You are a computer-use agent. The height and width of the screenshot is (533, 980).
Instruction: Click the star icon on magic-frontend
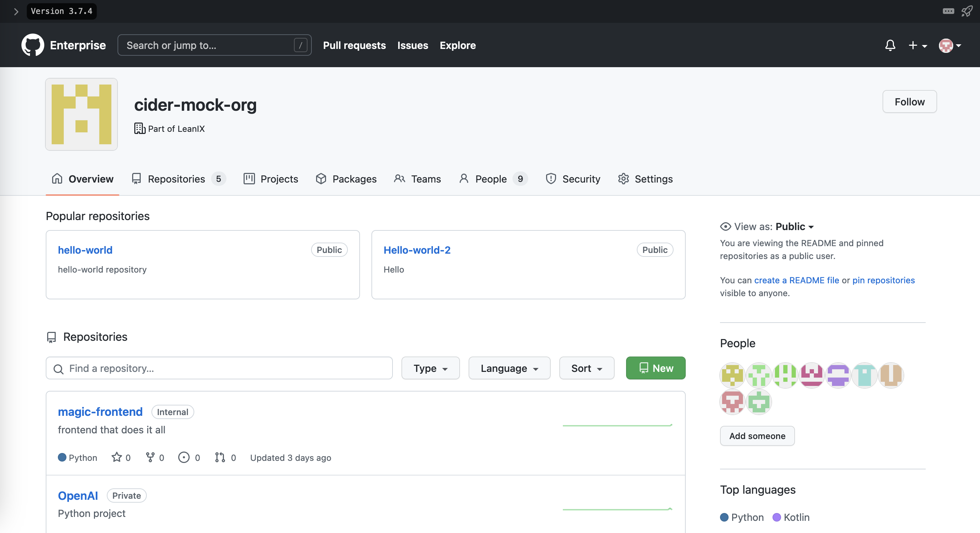point(116,457)
